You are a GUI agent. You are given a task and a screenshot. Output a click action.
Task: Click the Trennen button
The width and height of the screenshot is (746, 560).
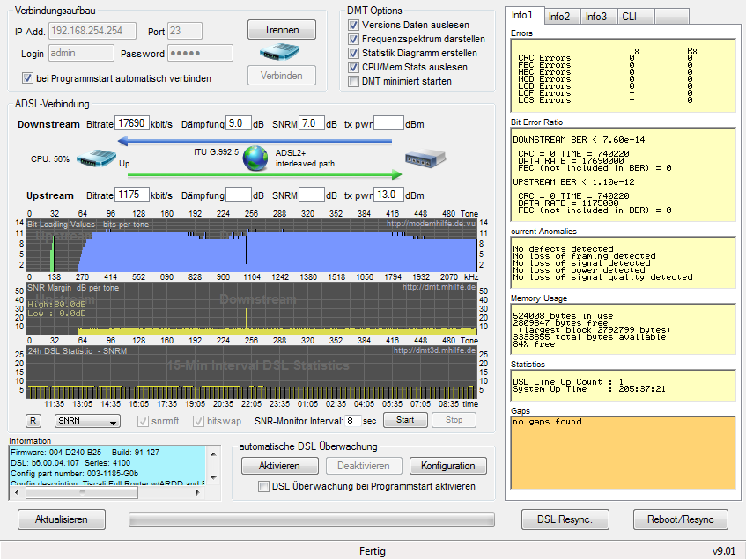click(x=282, y=30)
